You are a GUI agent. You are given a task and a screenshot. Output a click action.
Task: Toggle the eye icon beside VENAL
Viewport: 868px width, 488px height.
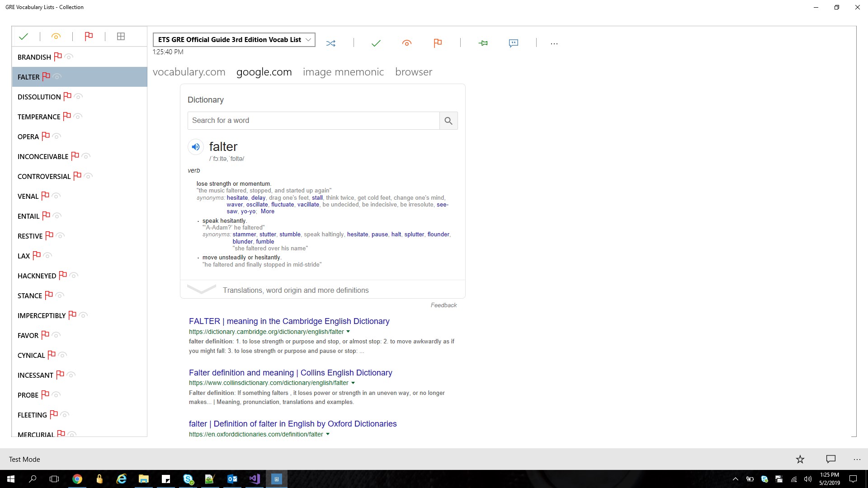click(56, 196)
